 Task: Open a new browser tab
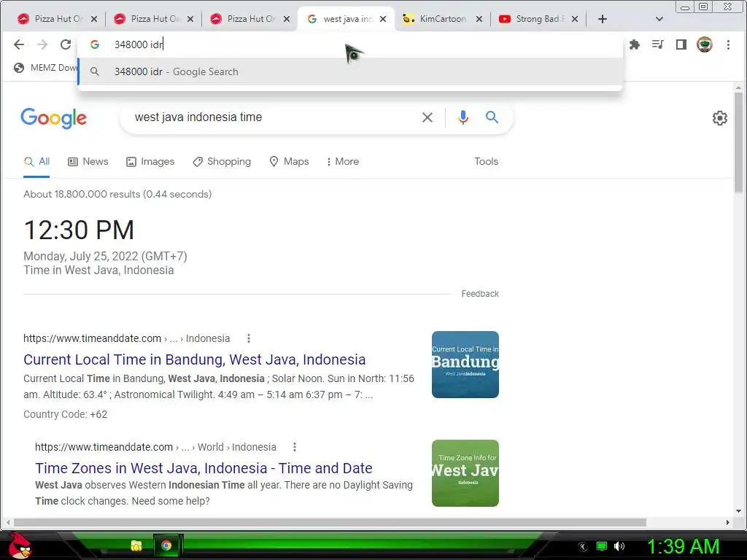coord(602,19)
